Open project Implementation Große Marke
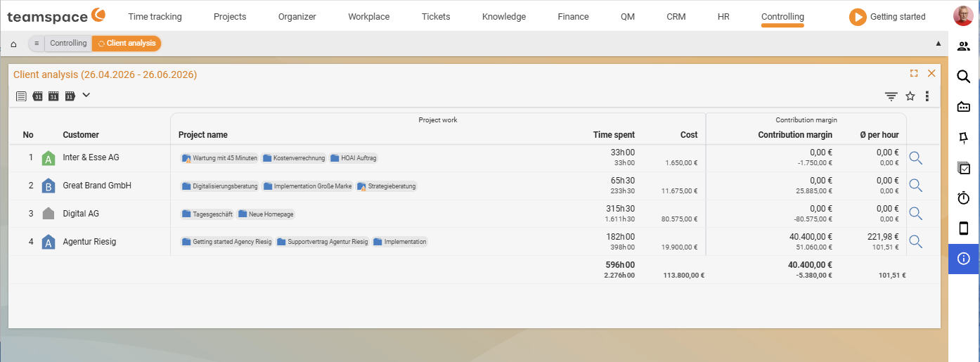Viewport: 980px width, 362px height. pyautogui.click(x=308, y=186)
